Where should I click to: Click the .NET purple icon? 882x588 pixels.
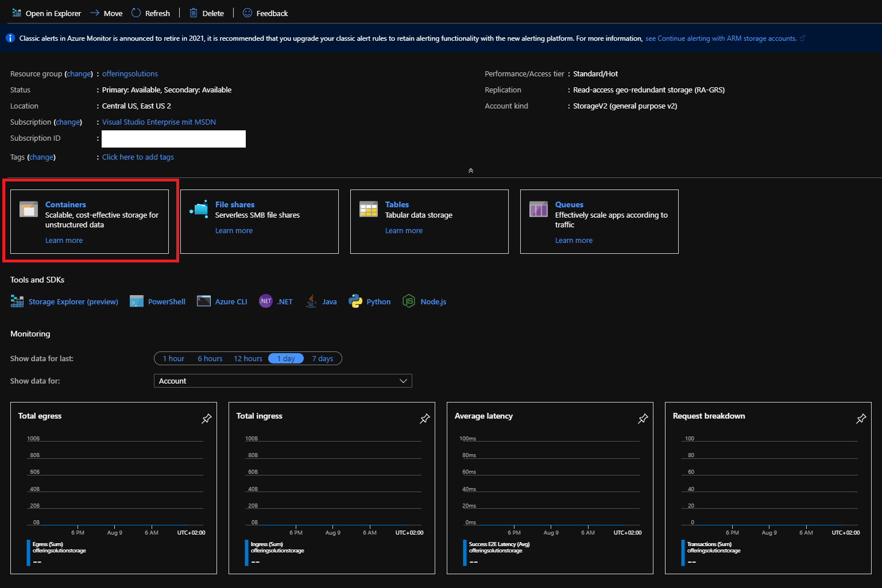coord(266,301)
